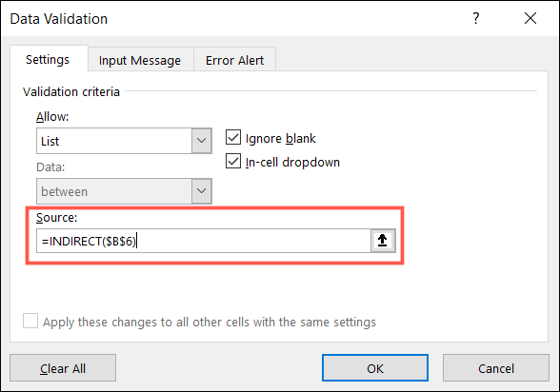This screenshot has width=560, height=392.
Task: Click inside the Source formula field
Action: click(x=204, y=241)
